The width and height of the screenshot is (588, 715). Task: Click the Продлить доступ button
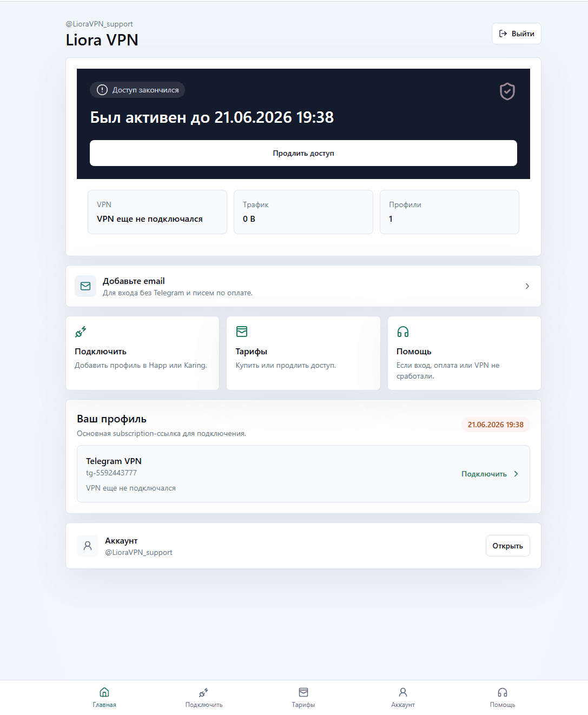[303, 153]
